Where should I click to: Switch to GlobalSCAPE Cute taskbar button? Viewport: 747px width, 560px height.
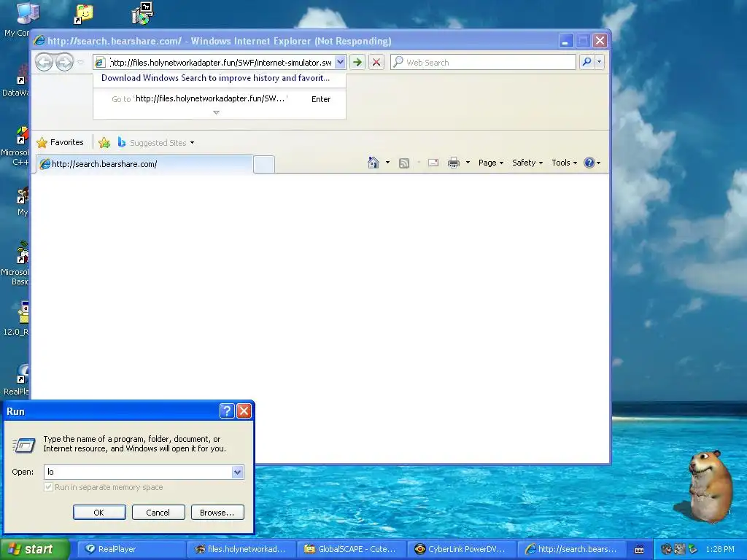coord(351,549)
